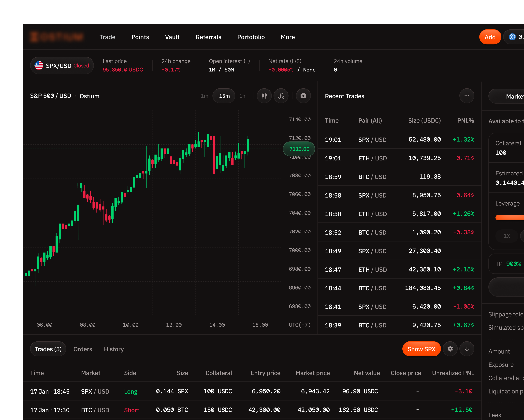524x420 pixels.
Task: Select the 17 Jan 18:45 SPX Long position
Action: (252, 391)
